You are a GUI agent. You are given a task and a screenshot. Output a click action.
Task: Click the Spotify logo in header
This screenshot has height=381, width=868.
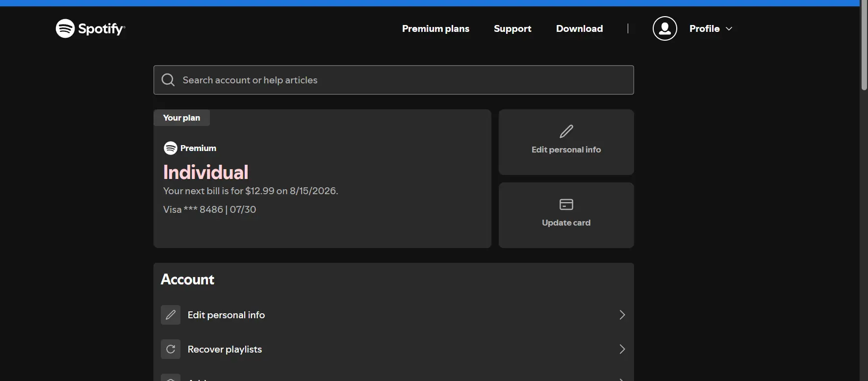91,28
